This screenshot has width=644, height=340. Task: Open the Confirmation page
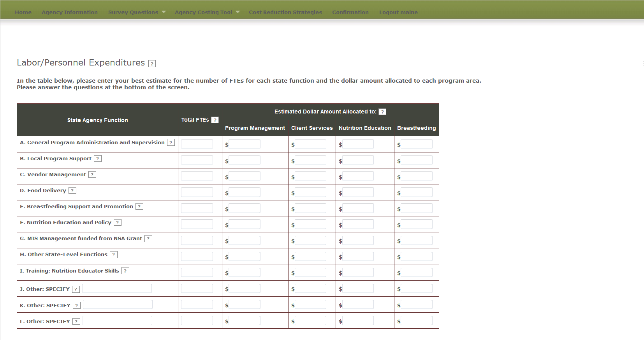coord(350,12)
